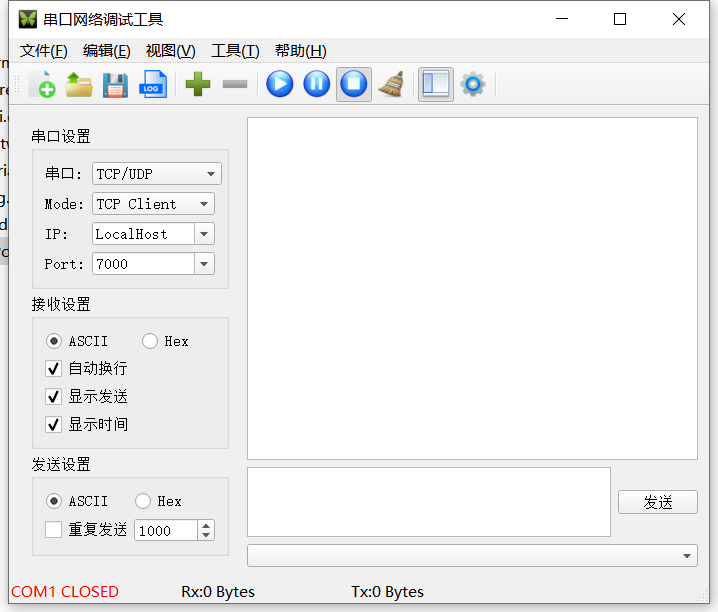Click the gray minus remove icon
This screenshot has height=612, width=718.
click(235, 84)
